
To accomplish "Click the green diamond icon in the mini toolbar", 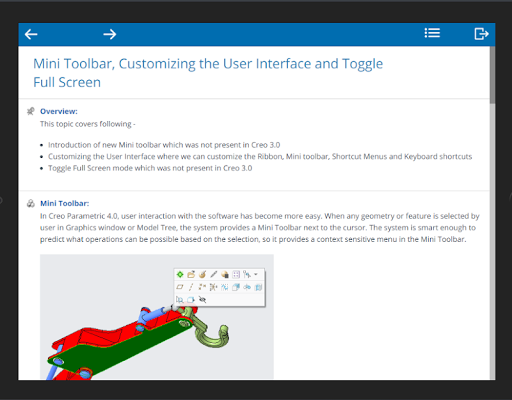I will pos(180,274).
